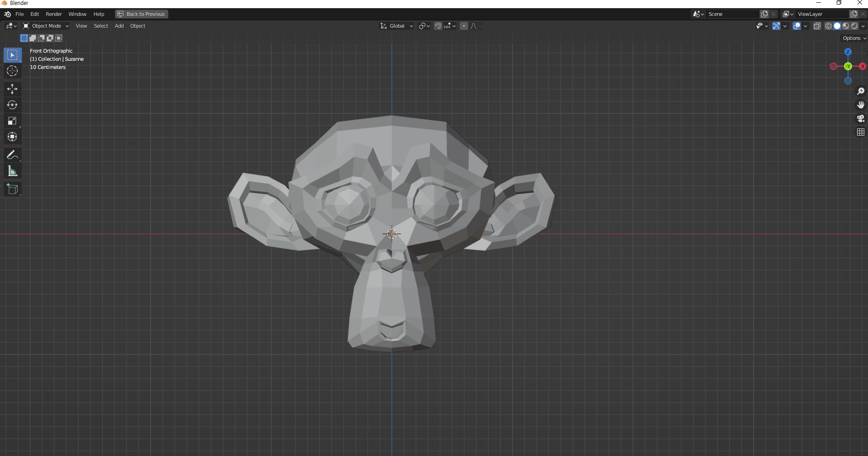The image size is (868, 456).
Task: Select the Move tool
Action: (12, 89)
